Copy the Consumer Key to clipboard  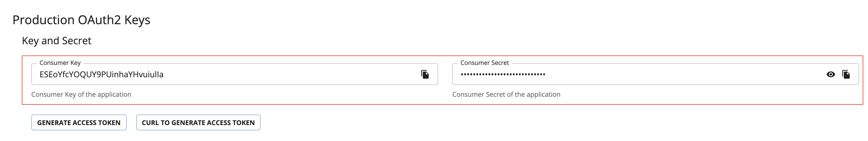pos(425,74)
